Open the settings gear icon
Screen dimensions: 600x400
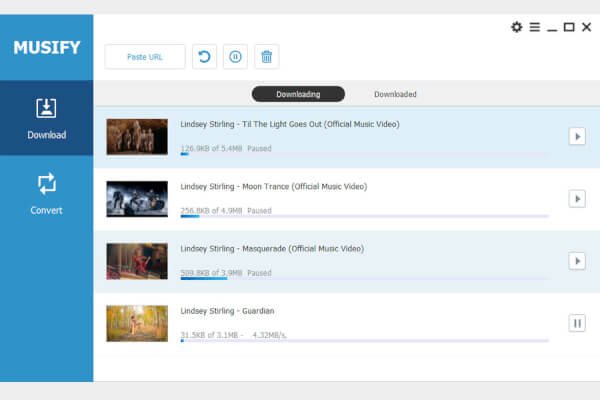click(517, 27)
